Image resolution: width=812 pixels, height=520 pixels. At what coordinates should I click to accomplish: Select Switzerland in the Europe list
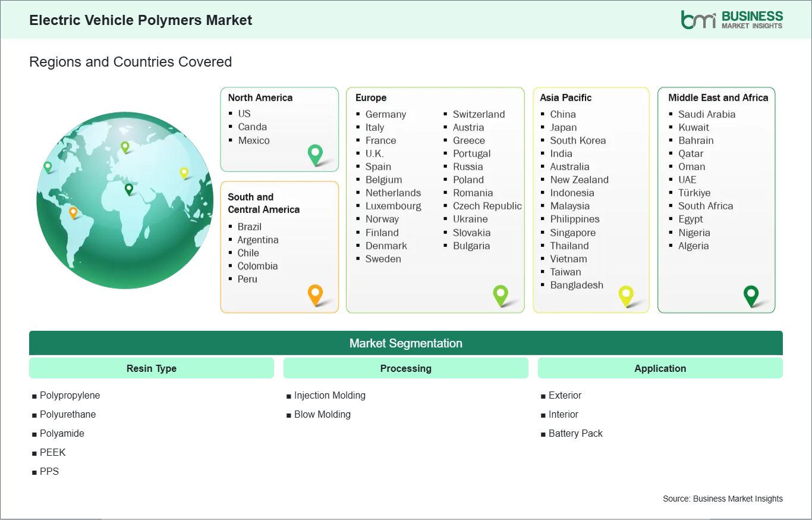coord(479,114)
